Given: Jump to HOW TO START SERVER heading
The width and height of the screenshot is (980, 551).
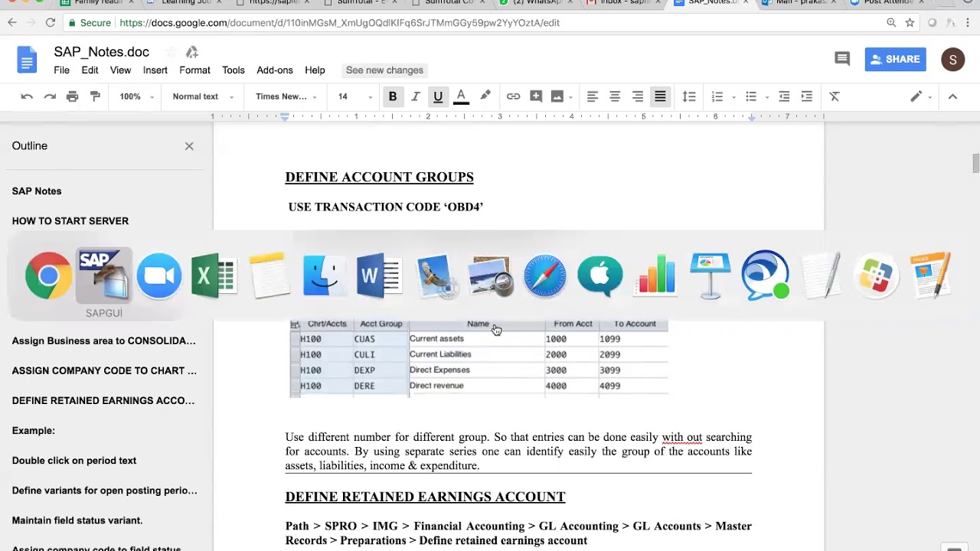Looking at the screenshot, I should click(x=70, y=221).
